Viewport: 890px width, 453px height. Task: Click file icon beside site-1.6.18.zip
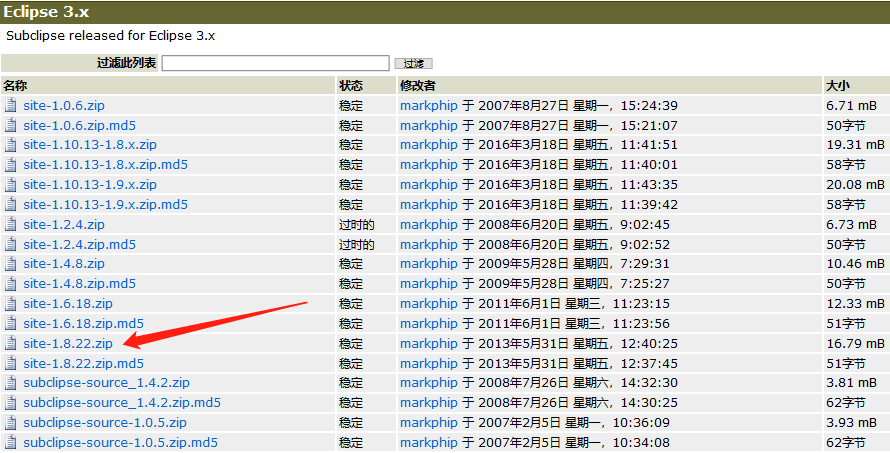click(x=11, y=304)
